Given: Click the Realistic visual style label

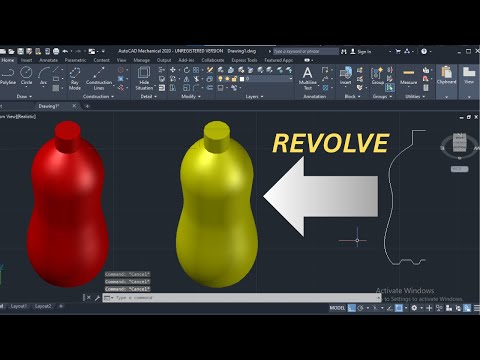Looking at the screenshot, I should tap(27, 116).
